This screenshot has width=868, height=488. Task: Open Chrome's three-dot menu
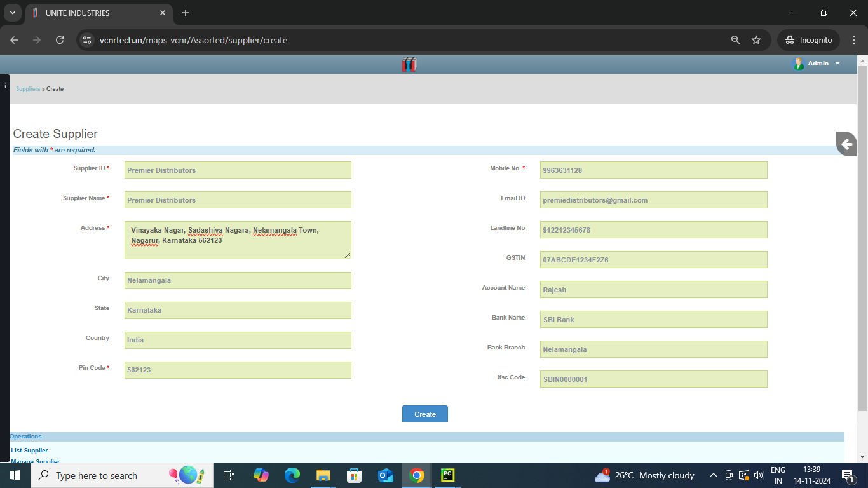(854, 40)
